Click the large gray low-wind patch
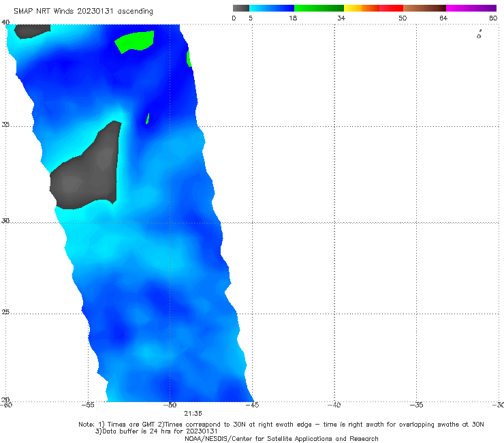Image resolution: width=504 pixels, height=443 pixels. coord(86,170)
